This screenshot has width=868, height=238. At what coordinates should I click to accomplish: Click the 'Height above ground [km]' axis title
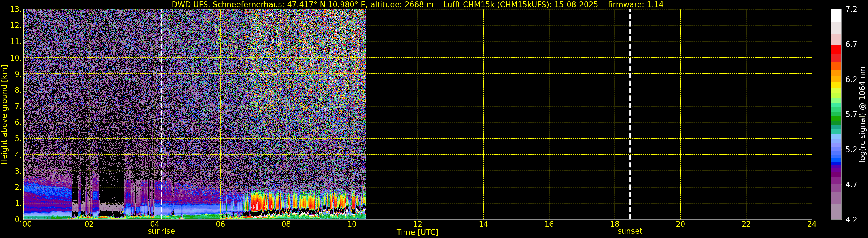tap(4, 114)
